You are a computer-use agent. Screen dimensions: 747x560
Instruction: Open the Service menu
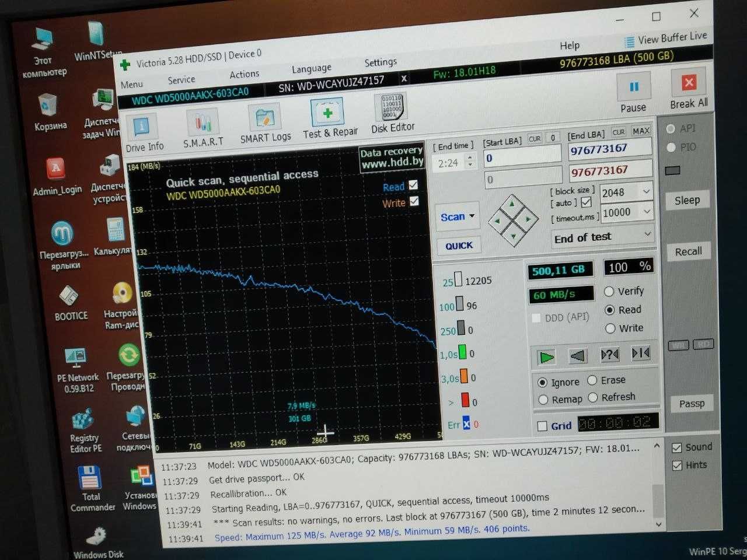click(x=181, y=80)
